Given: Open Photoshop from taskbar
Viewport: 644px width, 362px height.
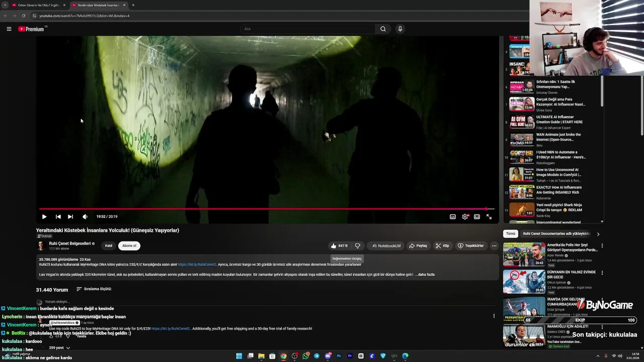Looking at the screenshot, I should [x=339, y=356].
